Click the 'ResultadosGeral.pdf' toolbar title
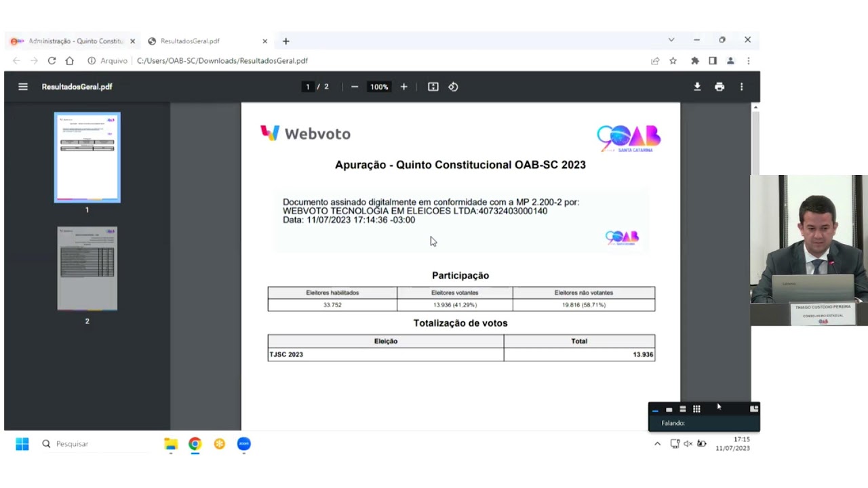Screen dimensions: 868x488 [x=77, y=87]
